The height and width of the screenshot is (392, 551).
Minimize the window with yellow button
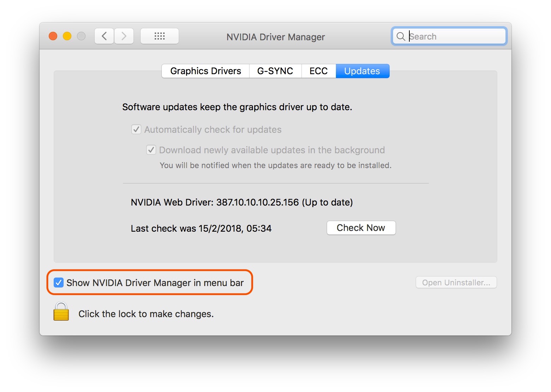pos(67,36)
